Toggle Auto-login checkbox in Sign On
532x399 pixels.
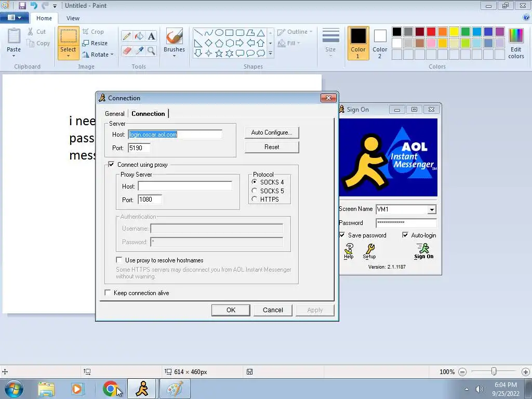(405, 235)
